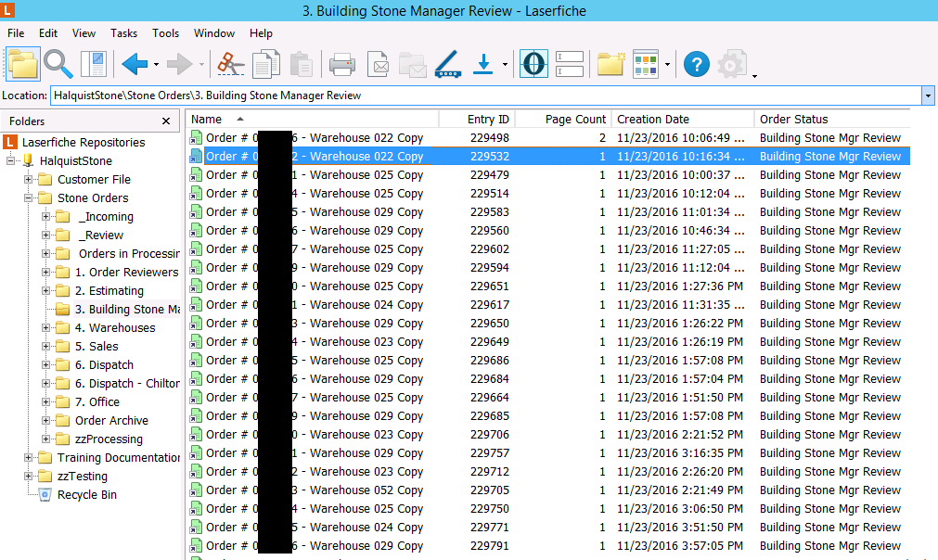Click inside the Location path field
The image size is (938, 560).
point(486,95)
